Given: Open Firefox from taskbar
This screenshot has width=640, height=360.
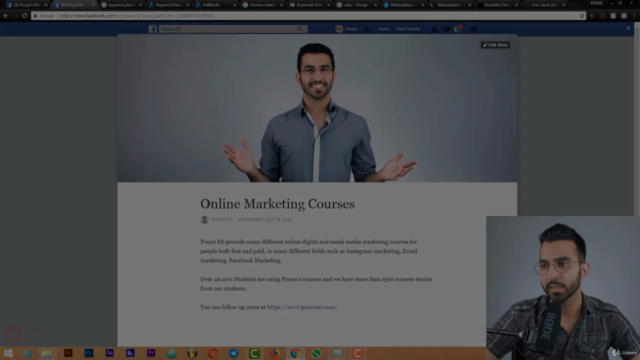Looking at the screenshot, I should 275,353.
